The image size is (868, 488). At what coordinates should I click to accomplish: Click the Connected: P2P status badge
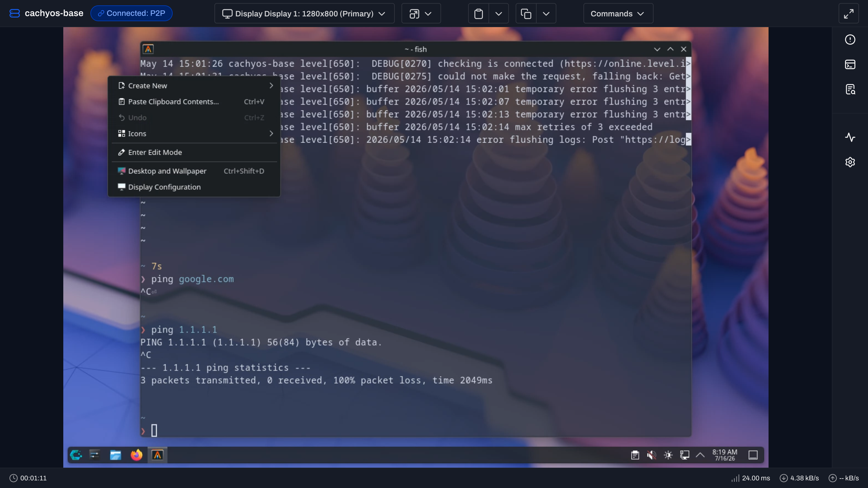131,13
